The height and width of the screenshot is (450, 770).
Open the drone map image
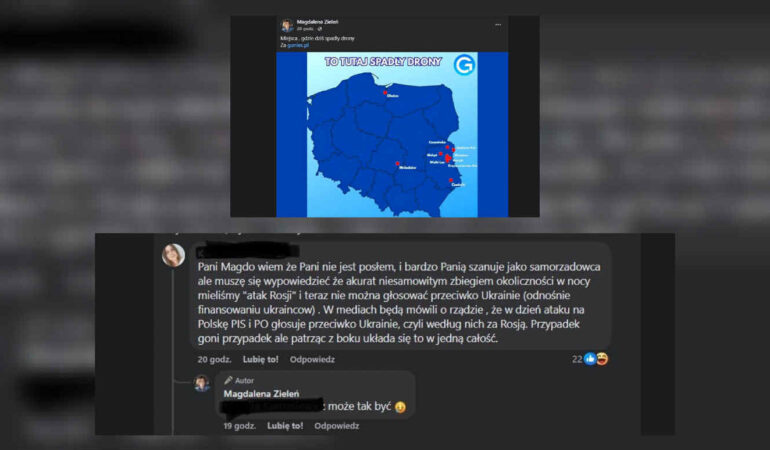pyautogui.click(x=392, y=135)
